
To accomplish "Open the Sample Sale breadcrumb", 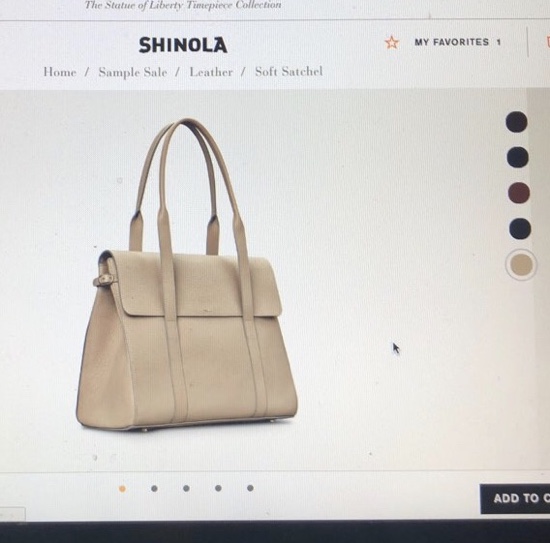I will (133, 72).
